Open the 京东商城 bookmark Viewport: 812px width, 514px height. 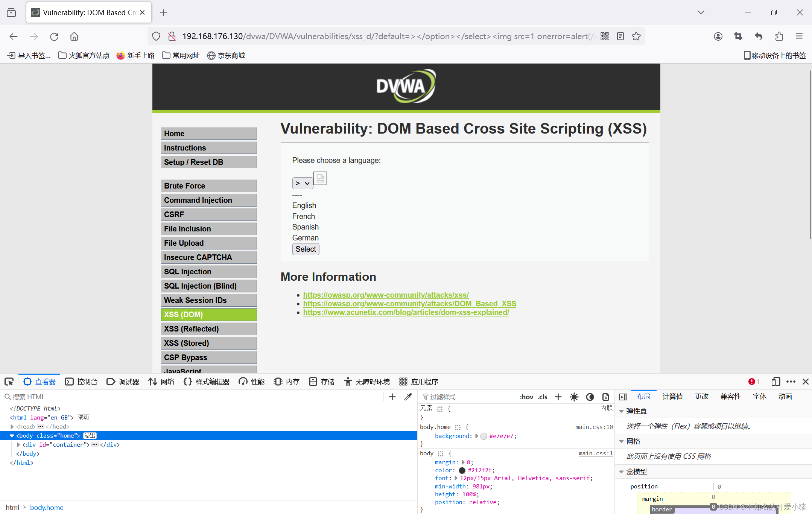pyautogui.click(x=226, y=55)
